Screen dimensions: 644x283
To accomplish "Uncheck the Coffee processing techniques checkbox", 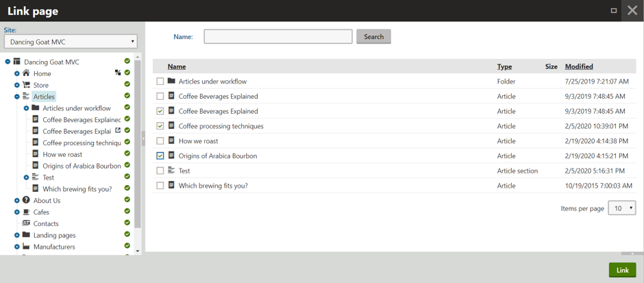I will [x=160, y=126].
